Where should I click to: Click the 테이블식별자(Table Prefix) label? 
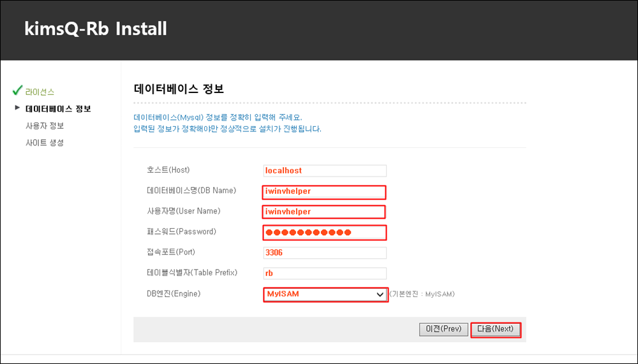click(x=192, y=272)
